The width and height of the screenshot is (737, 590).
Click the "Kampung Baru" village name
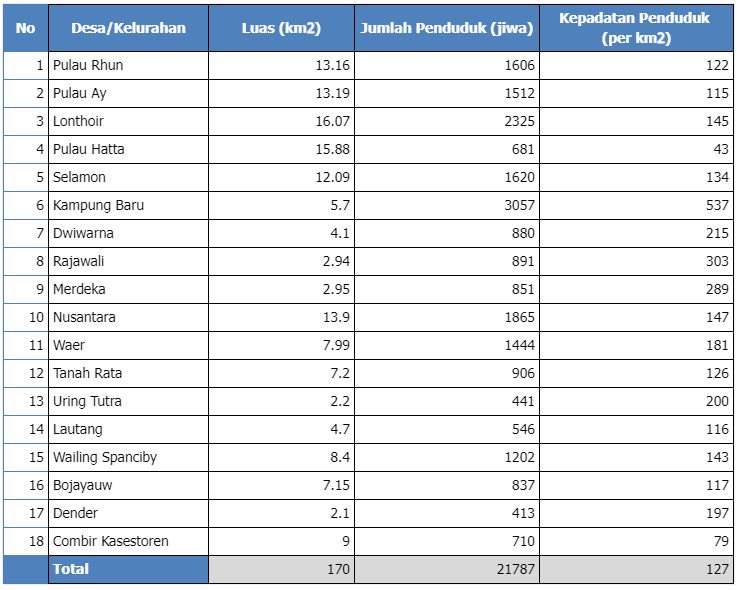coord(99,205)
